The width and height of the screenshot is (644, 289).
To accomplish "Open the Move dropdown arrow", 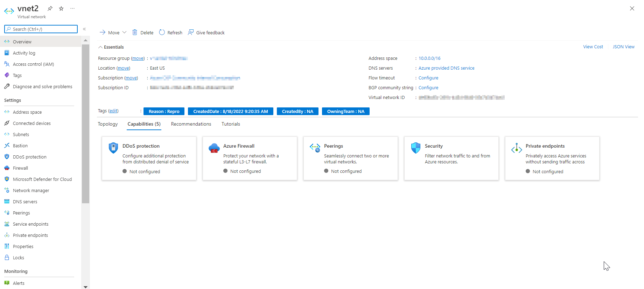I will point(124,33).
